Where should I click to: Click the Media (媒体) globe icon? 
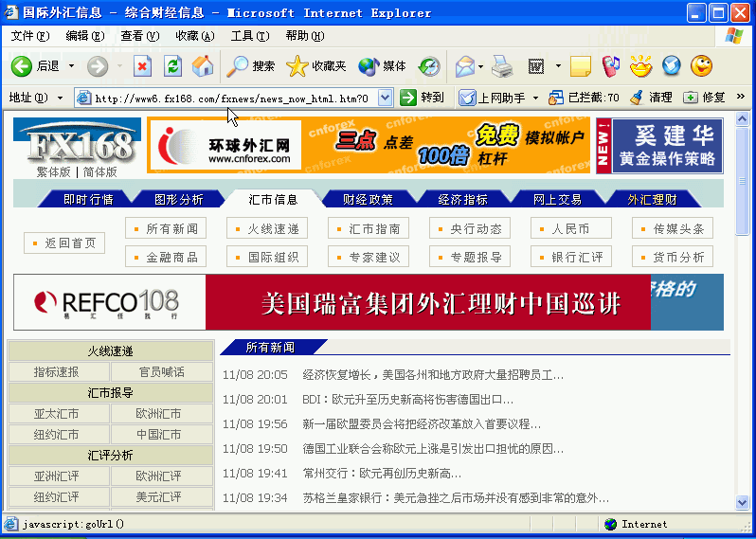383,66
